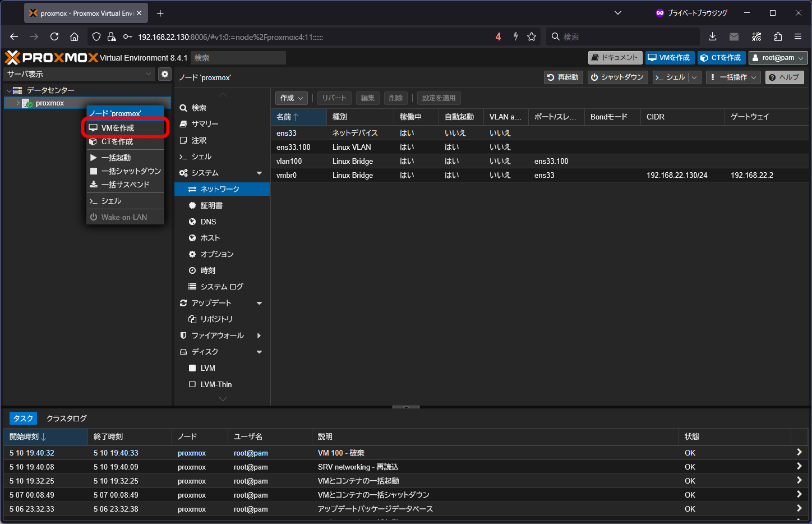The image size is (812, 524).
Task: Open サーバ表示 view selector dropdown
Action: pos(79,74)
